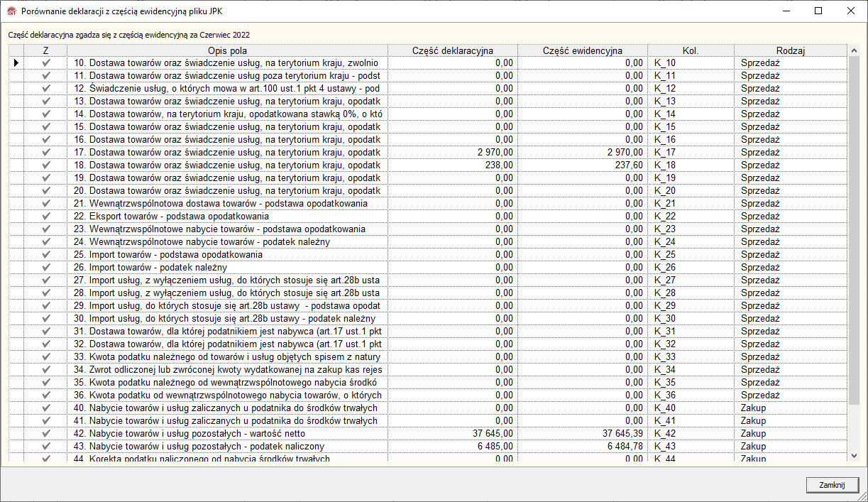Select row 33 Kwota podatku należnego spisem
868x502 pixels.
[228, 357]
